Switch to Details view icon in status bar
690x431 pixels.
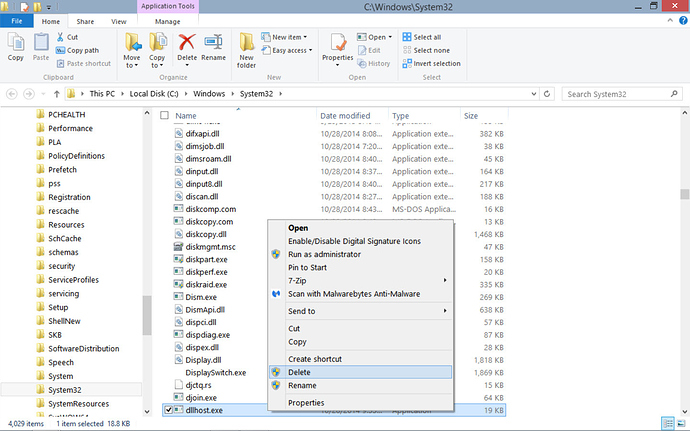pos(668,424)
